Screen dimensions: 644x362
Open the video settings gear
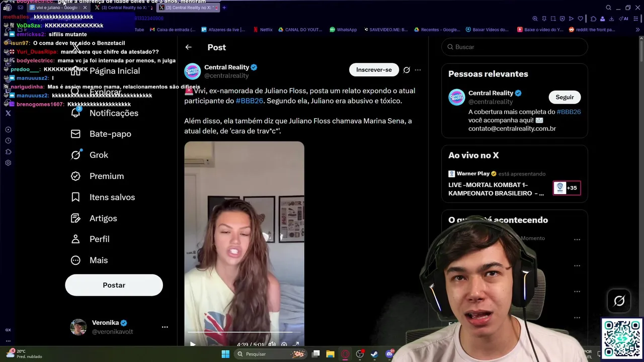284,344
